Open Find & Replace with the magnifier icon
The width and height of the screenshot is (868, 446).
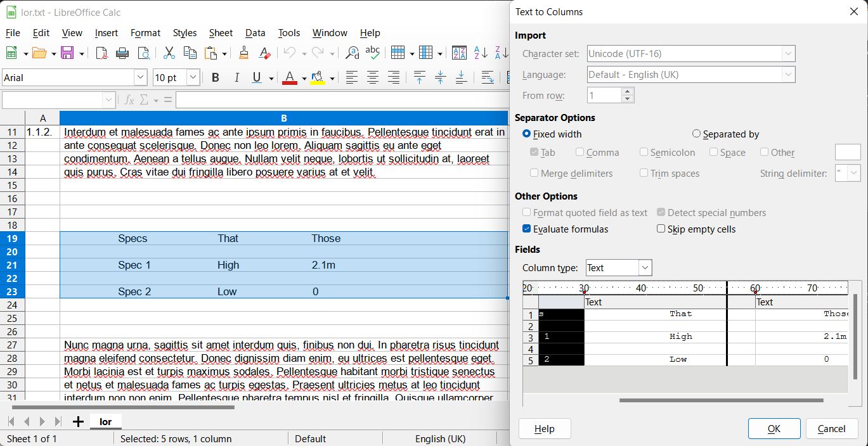pos(352,53)
